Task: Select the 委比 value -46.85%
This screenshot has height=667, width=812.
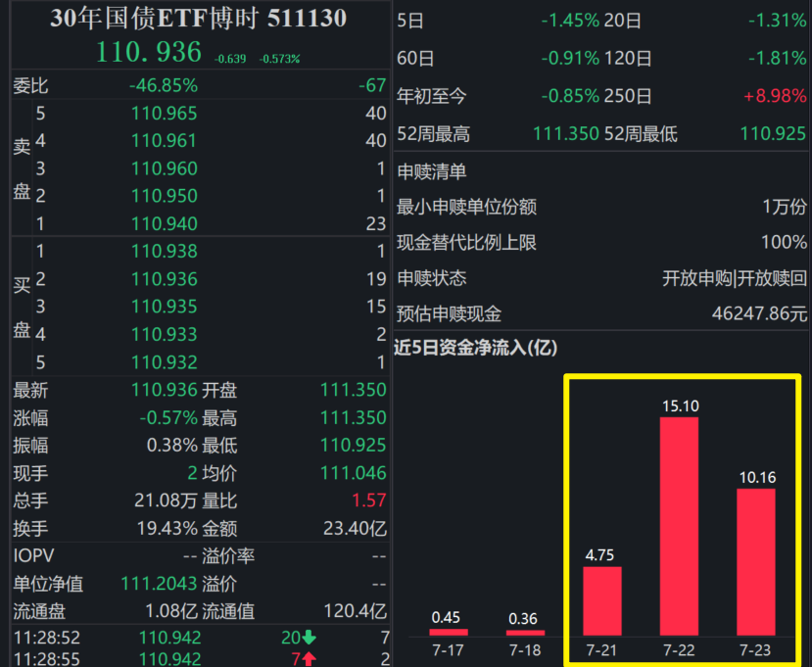Action: (164, 85)
